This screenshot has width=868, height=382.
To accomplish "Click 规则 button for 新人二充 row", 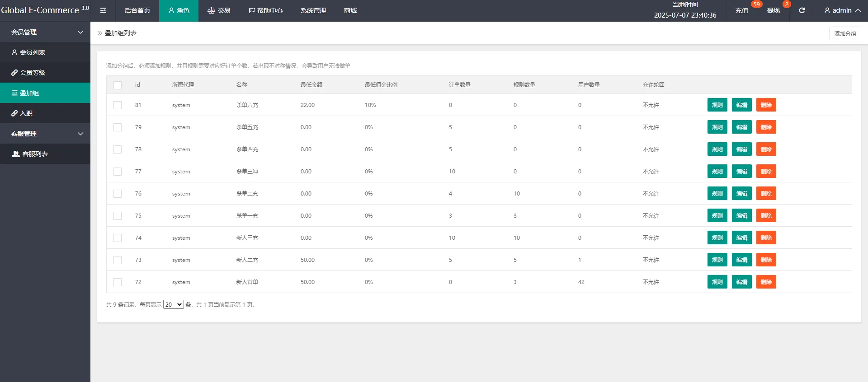I will click(717, 260).
